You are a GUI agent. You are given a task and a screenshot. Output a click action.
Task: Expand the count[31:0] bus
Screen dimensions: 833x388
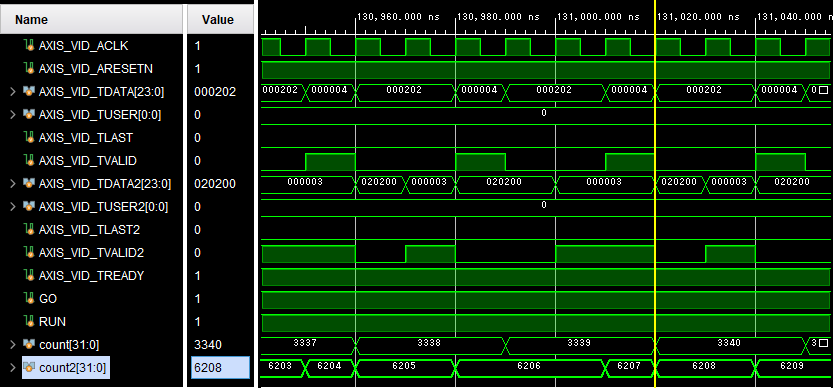pos(13,344)
